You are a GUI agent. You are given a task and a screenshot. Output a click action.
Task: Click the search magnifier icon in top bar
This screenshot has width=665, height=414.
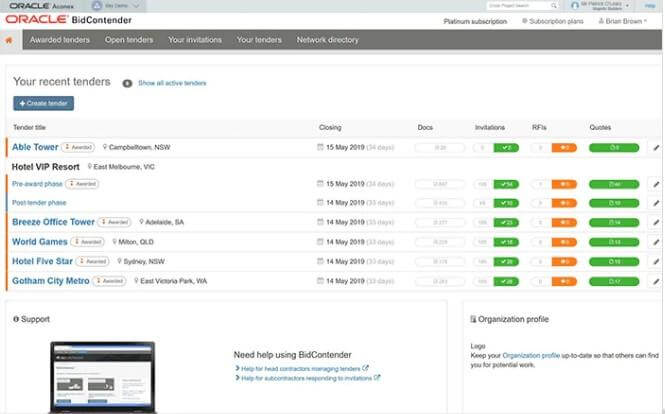[554, 6]
